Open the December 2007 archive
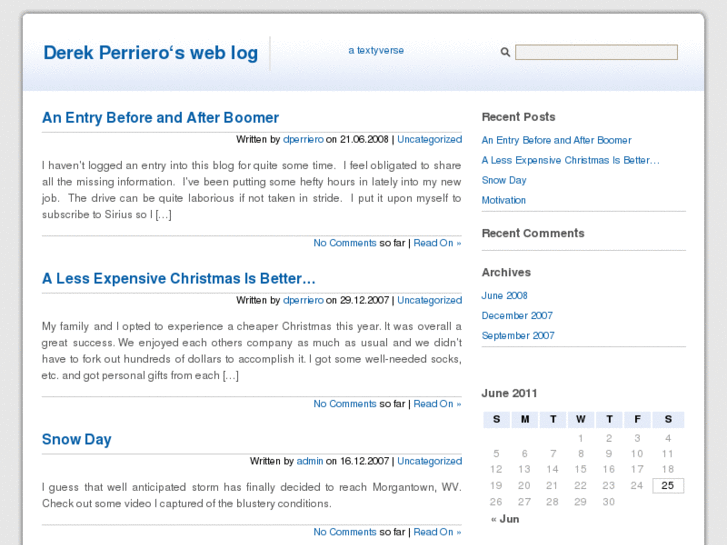Image resolution: width=727 pixels, height=545 pixels. tap(516, 316)
